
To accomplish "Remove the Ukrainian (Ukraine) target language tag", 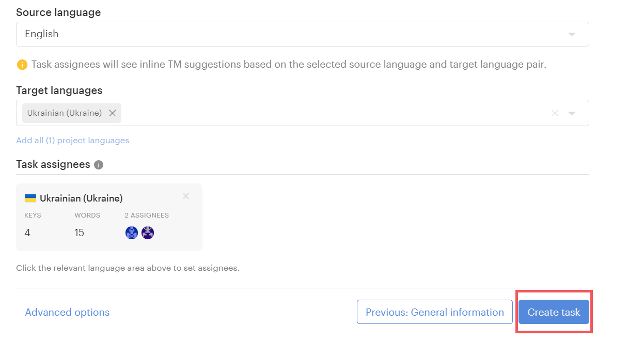I will pos(112,113).
